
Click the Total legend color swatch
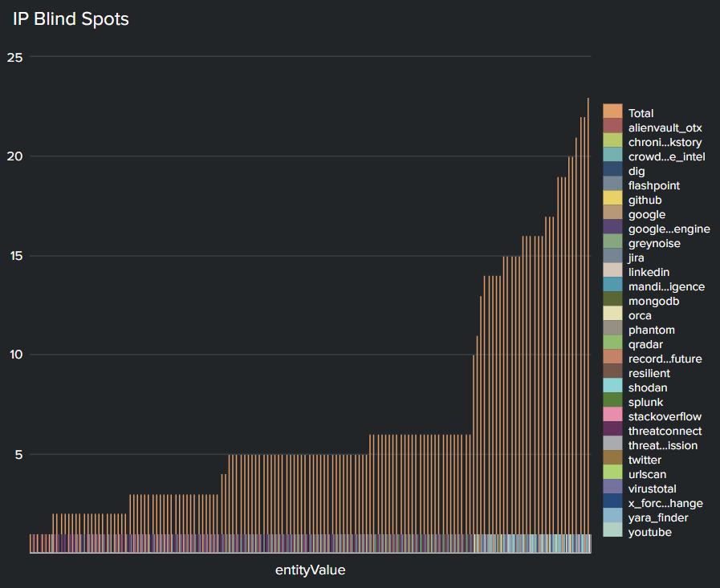tap(612, 112)
